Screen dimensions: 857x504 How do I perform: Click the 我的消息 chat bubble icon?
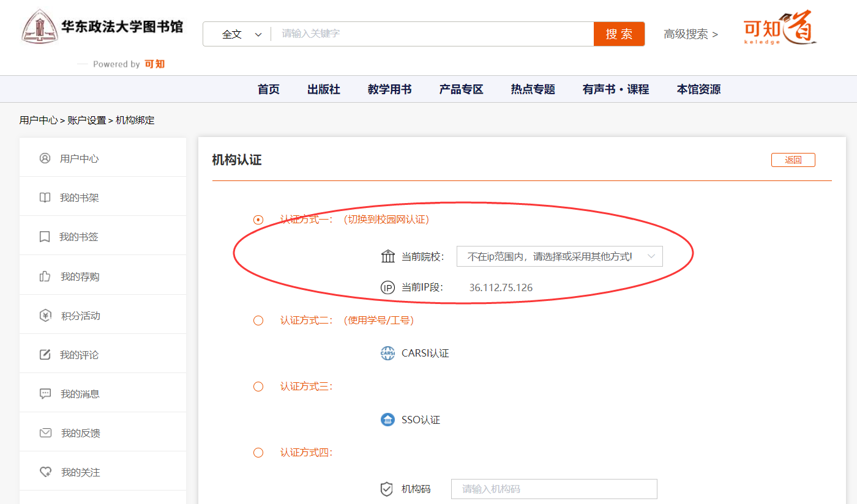click(45, 394)
